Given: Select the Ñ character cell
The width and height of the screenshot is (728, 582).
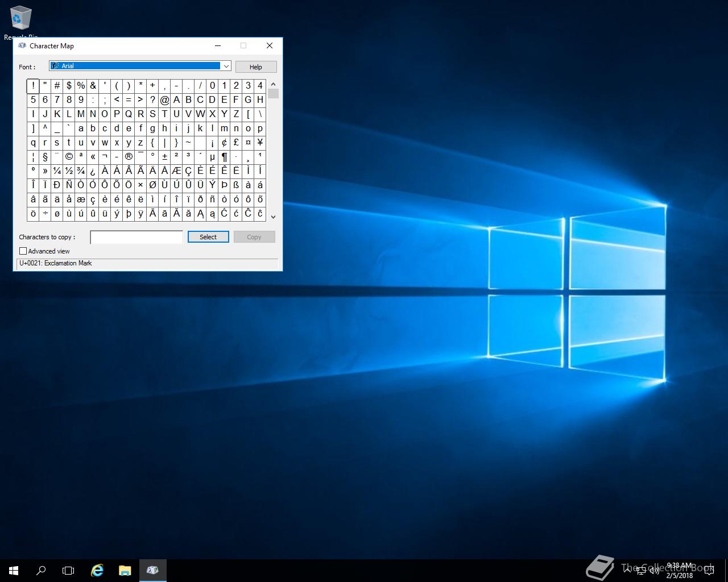Looking at the screenshot, I should 69,185.
